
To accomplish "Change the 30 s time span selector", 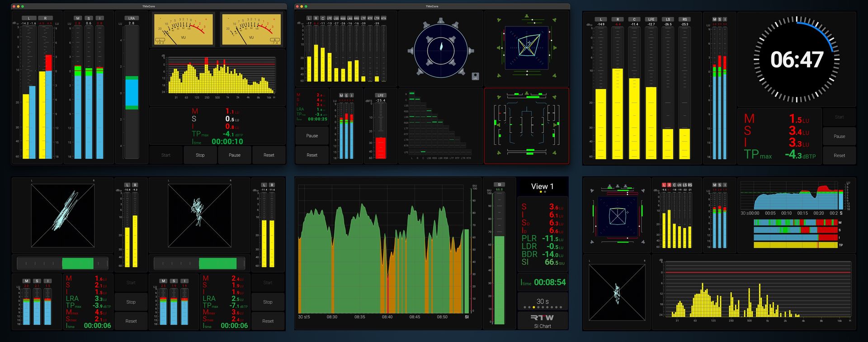I will point(542,302).
